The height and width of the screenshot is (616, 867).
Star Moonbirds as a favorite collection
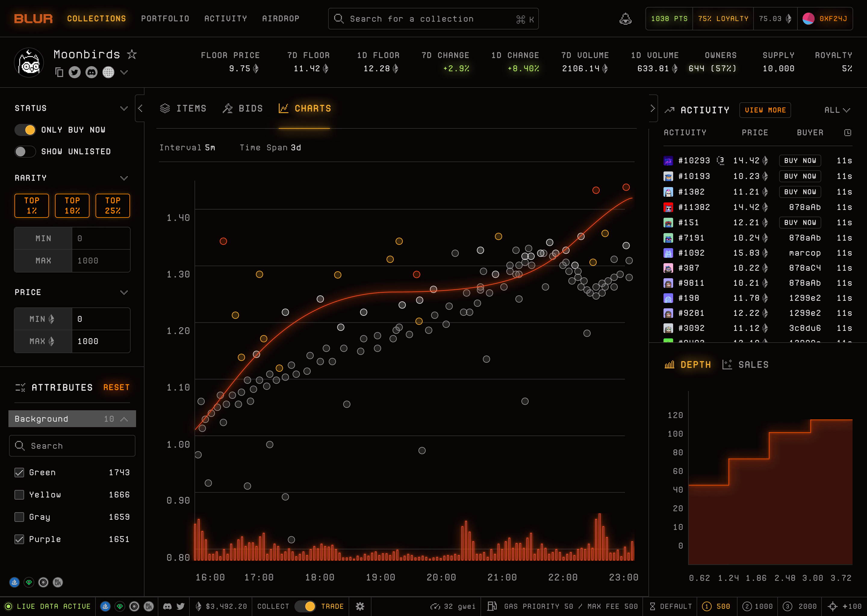pyautogui.click(x=132, y=54)
